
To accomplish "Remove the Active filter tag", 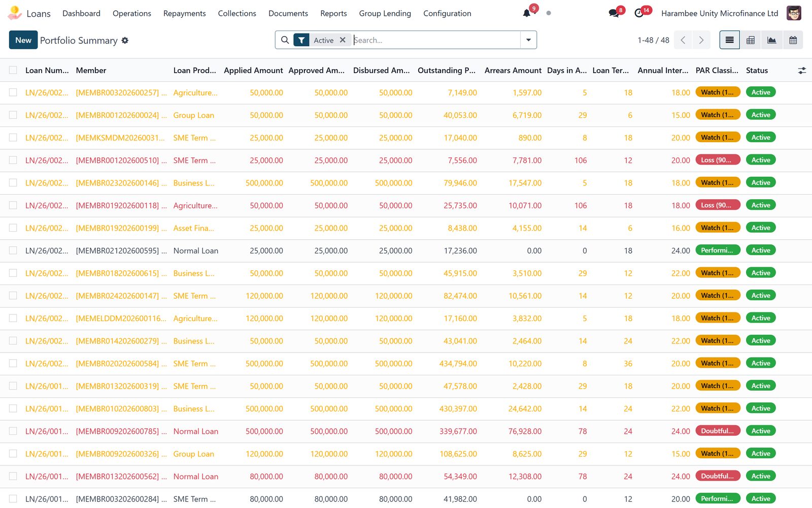I will (x=343, y=40).
